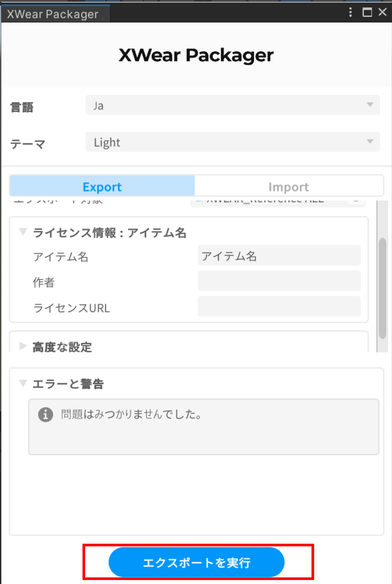Image resolution: width=392 pixels, height=584 pixels.
Task: Click the 作者 label
Action: 44,282
